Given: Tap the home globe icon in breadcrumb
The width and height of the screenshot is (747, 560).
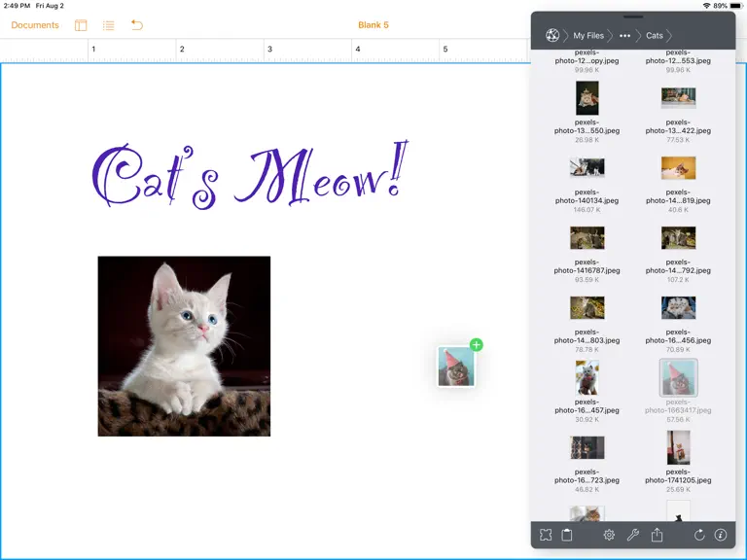Looking at the screenshot, I should pyautogui.click(x=552, y=35).
